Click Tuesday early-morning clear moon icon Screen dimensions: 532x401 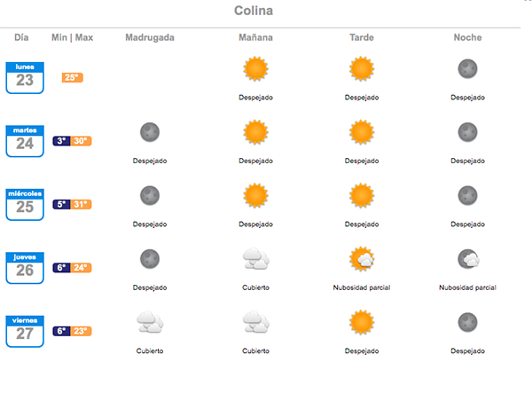point(150,132)
